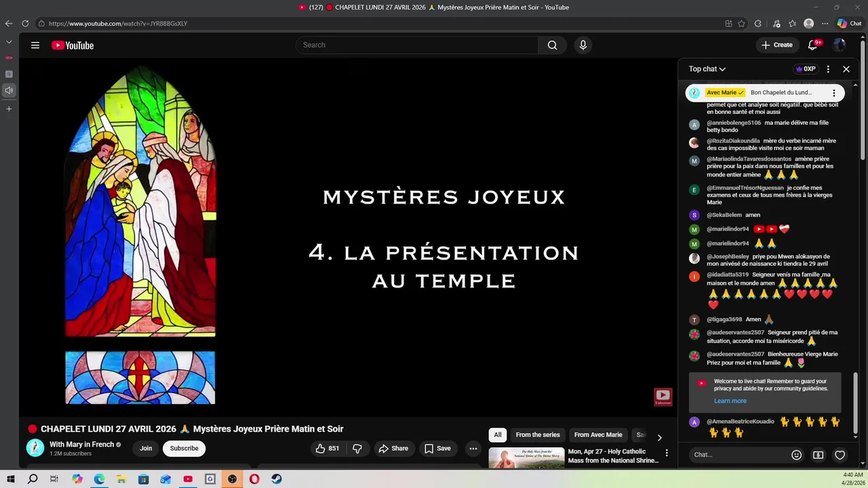The height and width of the screenshot is (488, 868).
Task: Open Steam from taskbar
Action: tap(276, 479)
